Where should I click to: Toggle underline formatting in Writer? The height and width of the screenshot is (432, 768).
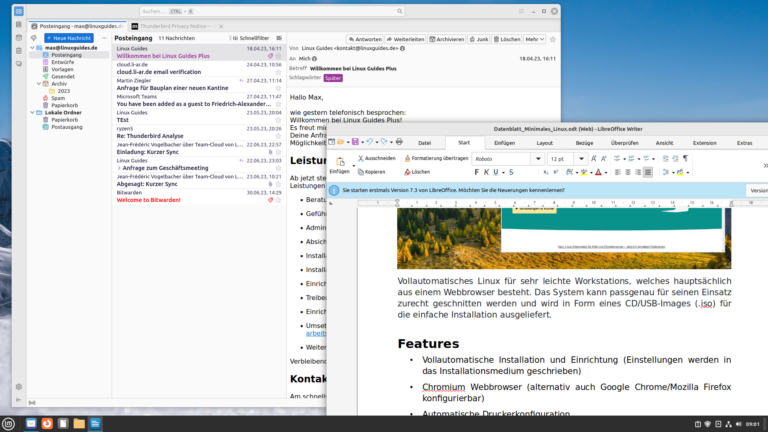[496, 172]
